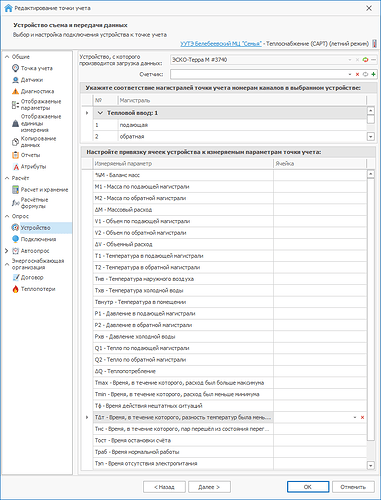This screenshot has height=500, width=381.
Task: Click the parameters list scroll-up arrow
Action: 370,174
